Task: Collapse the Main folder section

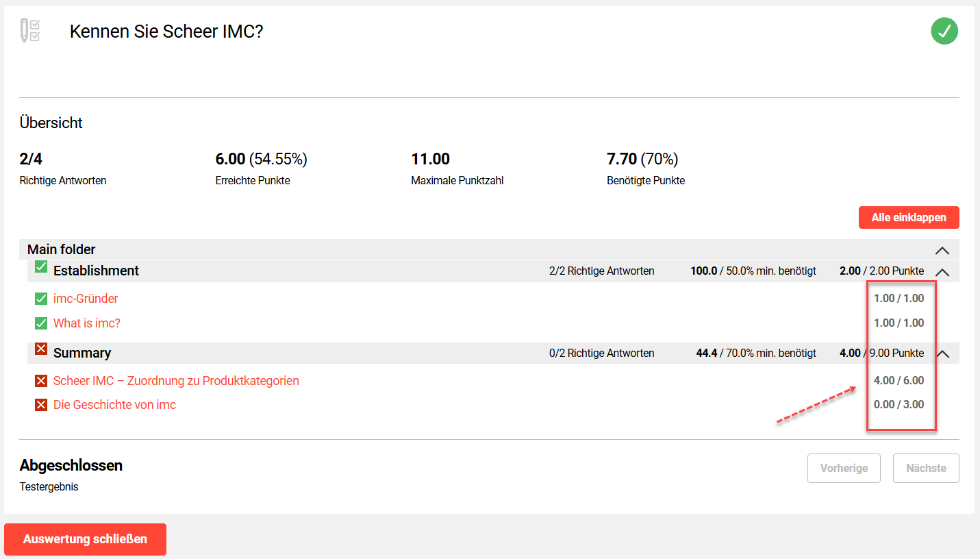Action: pyautogui.click(x=942, y=250)
